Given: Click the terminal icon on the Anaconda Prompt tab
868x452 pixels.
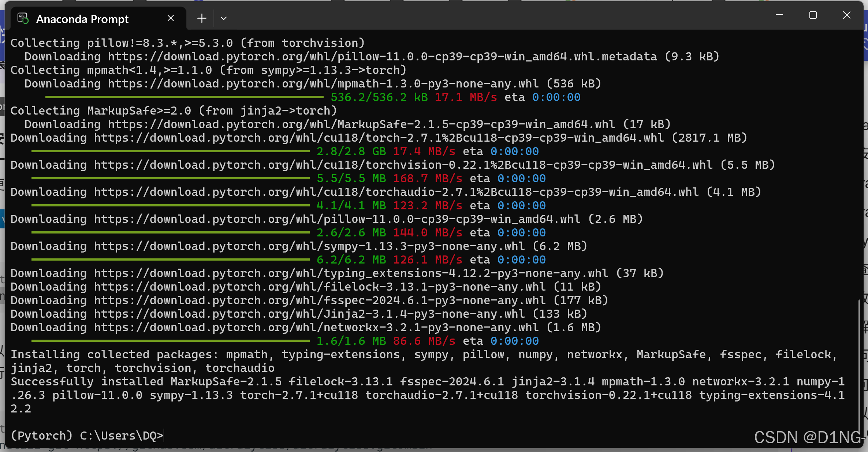Looking at the screenshot, I should pyautogui.click(x=22, y=18).
